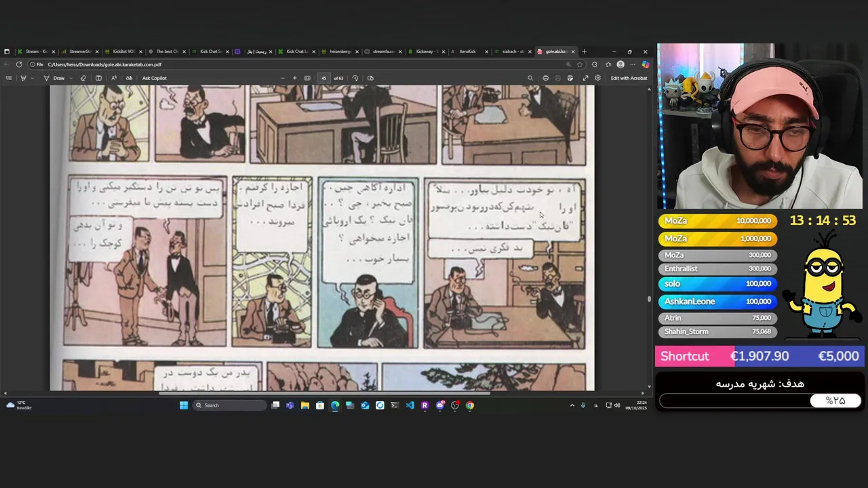868x488 pixels.
Task: Enter full screen PDF view
Action: click(x=586, y=78)
